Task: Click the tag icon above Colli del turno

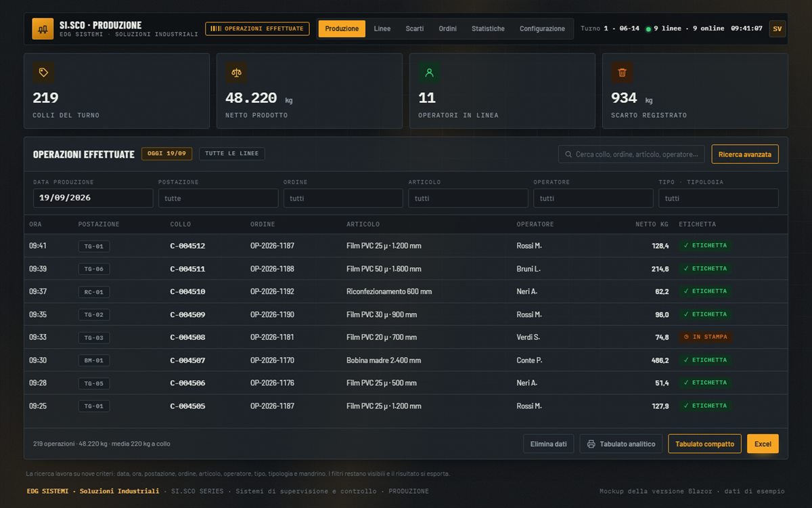Action: click(43, 72)
